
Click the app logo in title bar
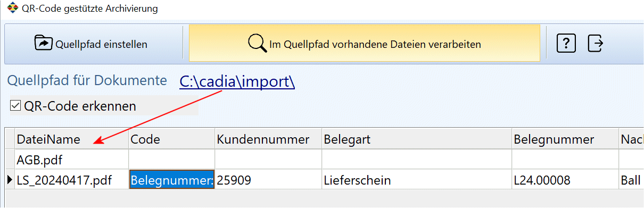(12, 9)
